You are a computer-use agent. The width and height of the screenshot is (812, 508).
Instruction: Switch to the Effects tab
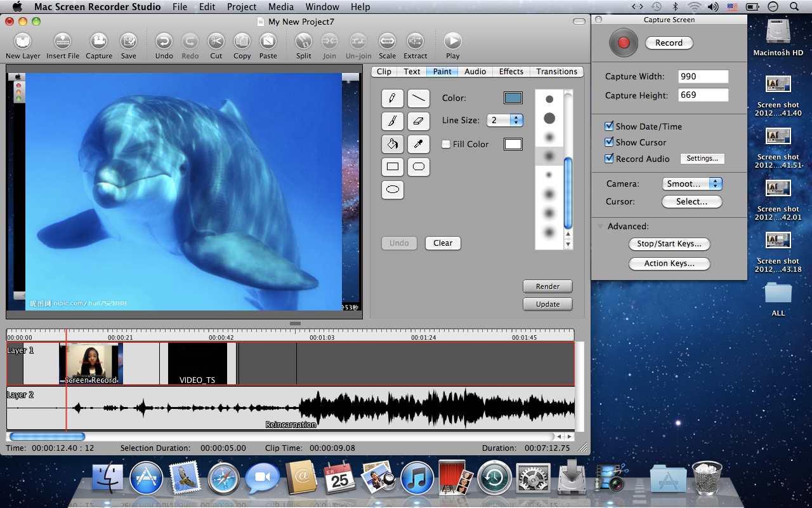511,72
